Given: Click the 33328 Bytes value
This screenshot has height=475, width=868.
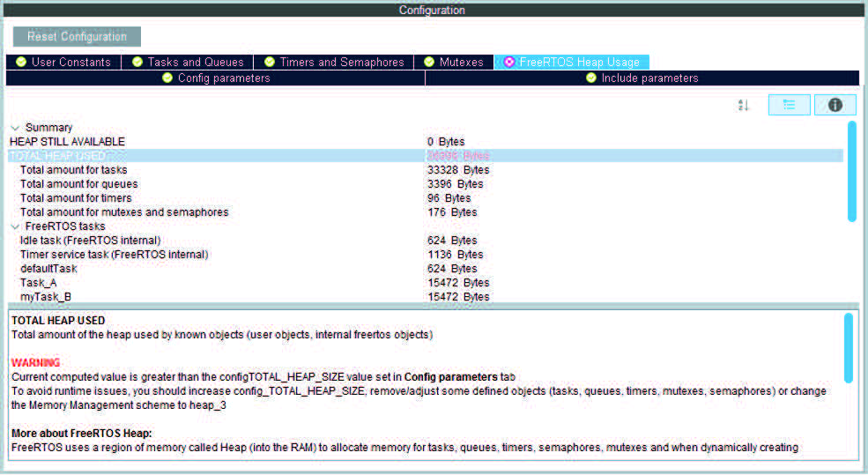Looking at the screenshot, I should tap(458, 170).
